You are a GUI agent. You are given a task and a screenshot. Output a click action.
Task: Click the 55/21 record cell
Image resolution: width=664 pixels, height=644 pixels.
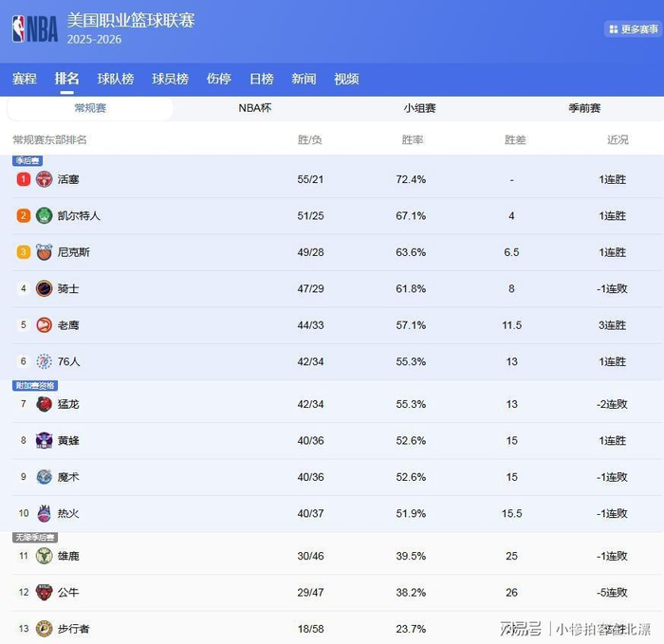(310, 179)
